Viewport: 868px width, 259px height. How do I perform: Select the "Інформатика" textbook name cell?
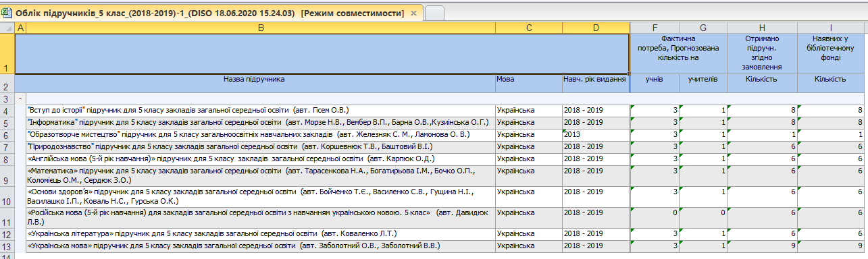(260, 122)
